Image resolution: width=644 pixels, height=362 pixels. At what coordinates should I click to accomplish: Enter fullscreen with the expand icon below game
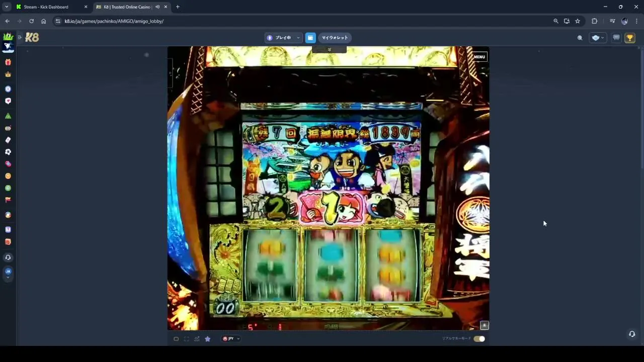186,339
